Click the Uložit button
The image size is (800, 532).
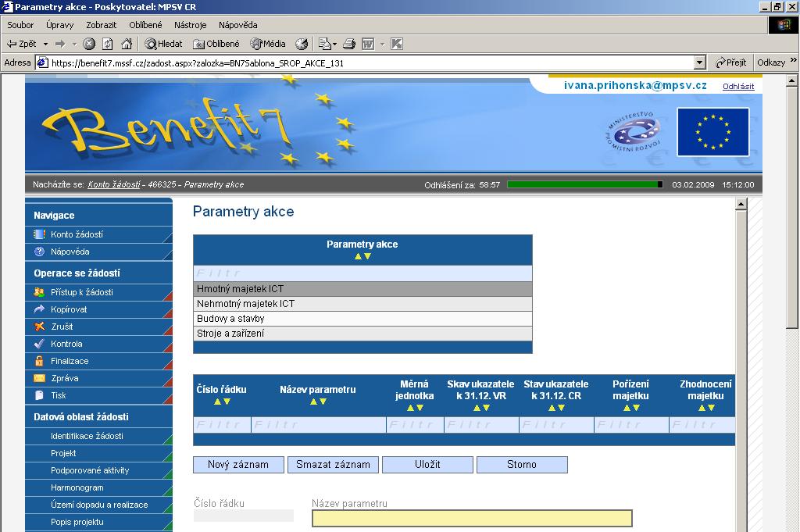[x=427, y=465]
